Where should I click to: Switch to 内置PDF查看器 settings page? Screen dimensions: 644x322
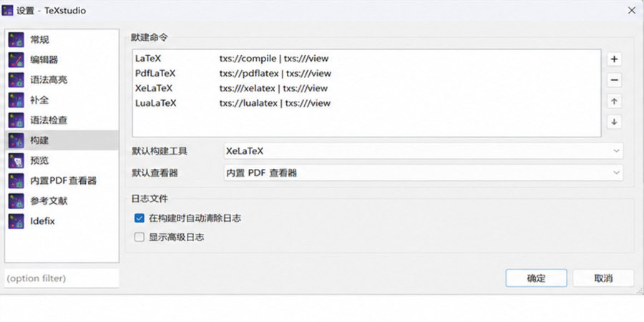pyautogui.click(x=64, y=181)
